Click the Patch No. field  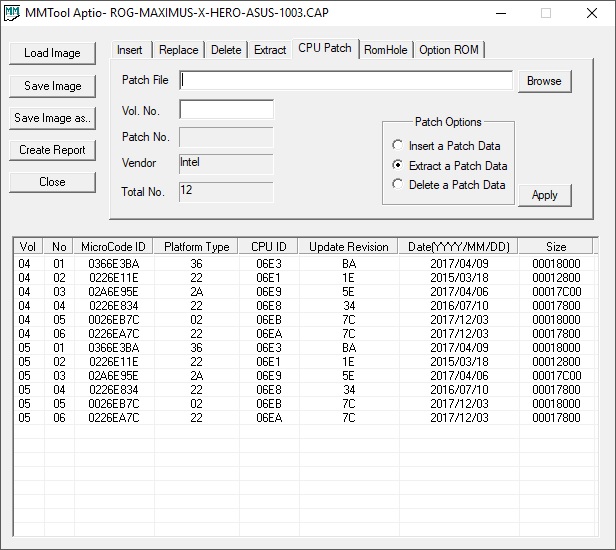[x=226, y=137]
